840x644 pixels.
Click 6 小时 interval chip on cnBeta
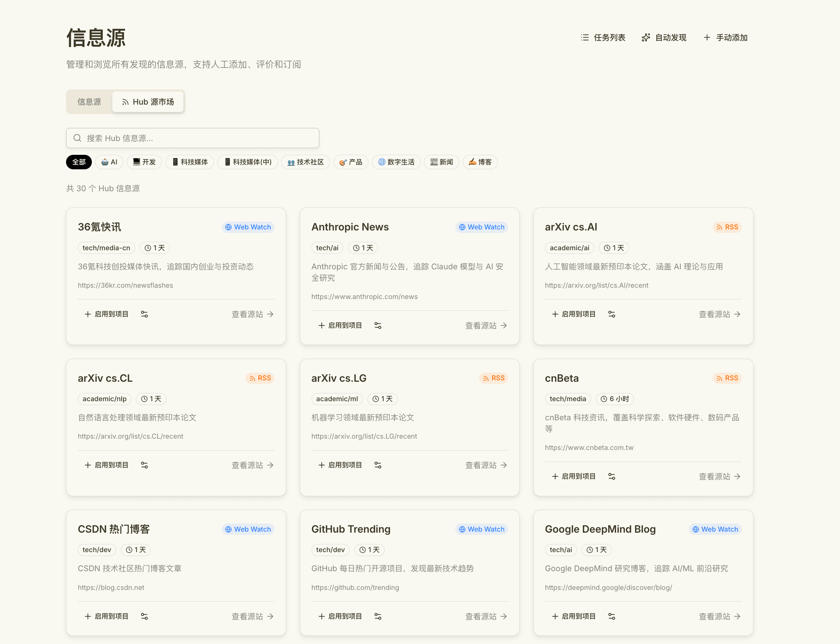coord(615,399)
